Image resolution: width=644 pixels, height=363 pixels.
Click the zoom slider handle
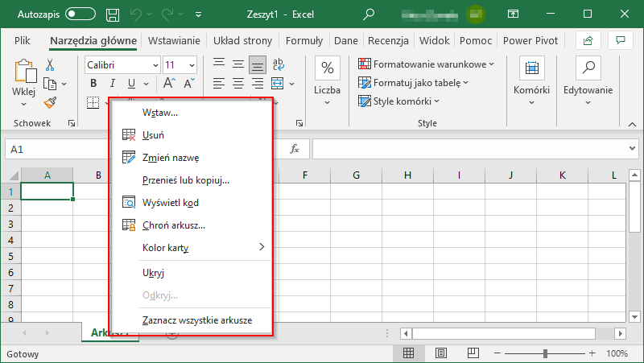pos(545,353)
